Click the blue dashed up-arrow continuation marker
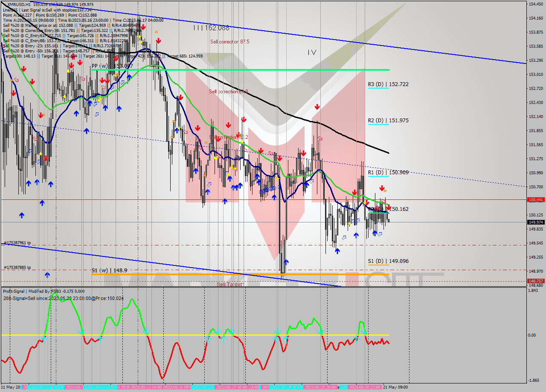The width and height of the screenshot is (546, 392). (x=379, y=233)
